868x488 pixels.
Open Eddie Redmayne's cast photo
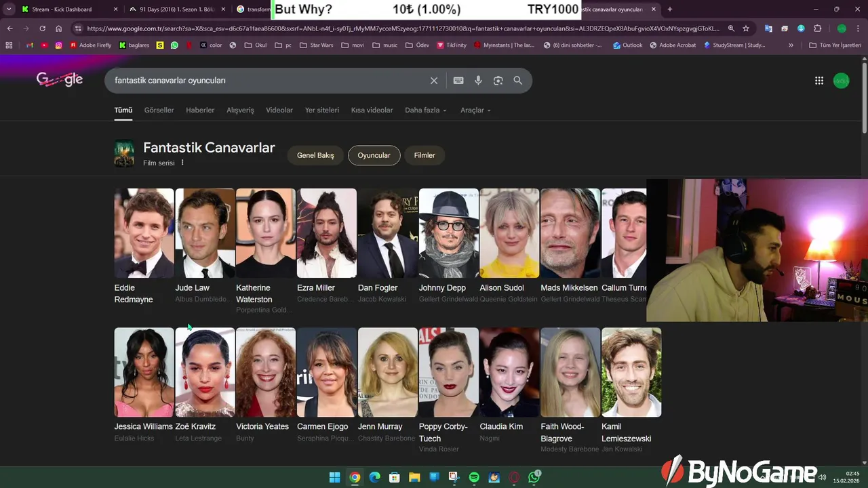(144, 233)
